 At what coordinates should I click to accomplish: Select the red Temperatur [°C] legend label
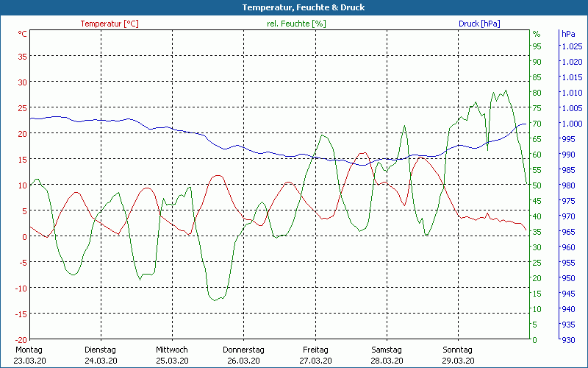click(110, 24)
